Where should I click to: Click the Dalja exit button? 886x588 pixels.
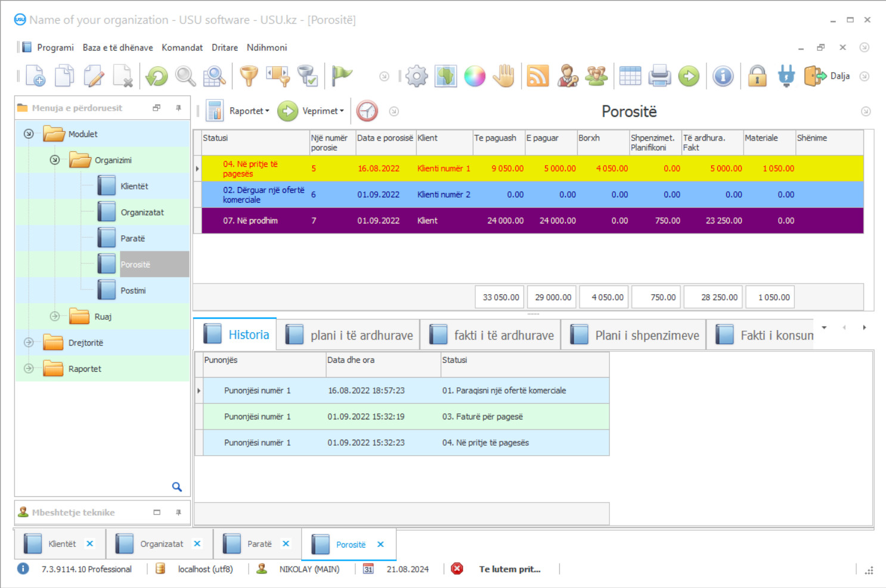pyautogui.click(x=828, y=76)
